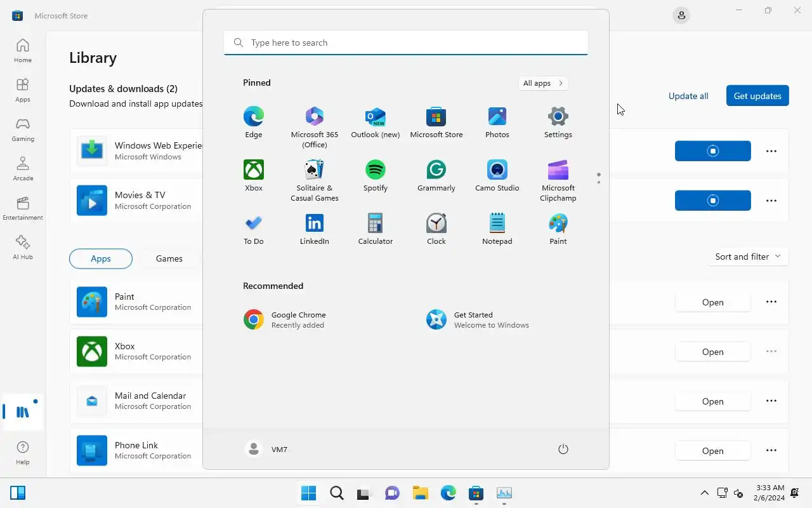Launch Xbox pinned app in Start menu
Screen dimensions: 812x508
click(x=253, y=175)
